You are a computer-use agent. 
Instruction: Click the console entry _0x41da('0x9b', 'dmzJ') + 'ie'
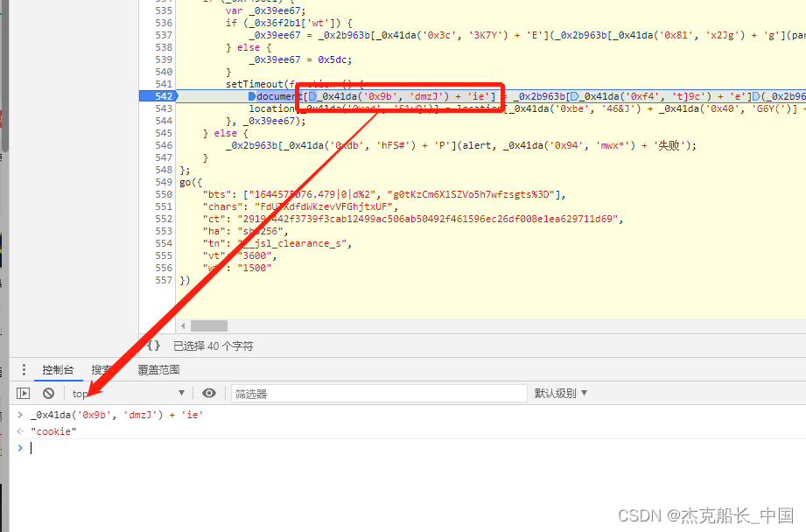(x=116, y=415)
